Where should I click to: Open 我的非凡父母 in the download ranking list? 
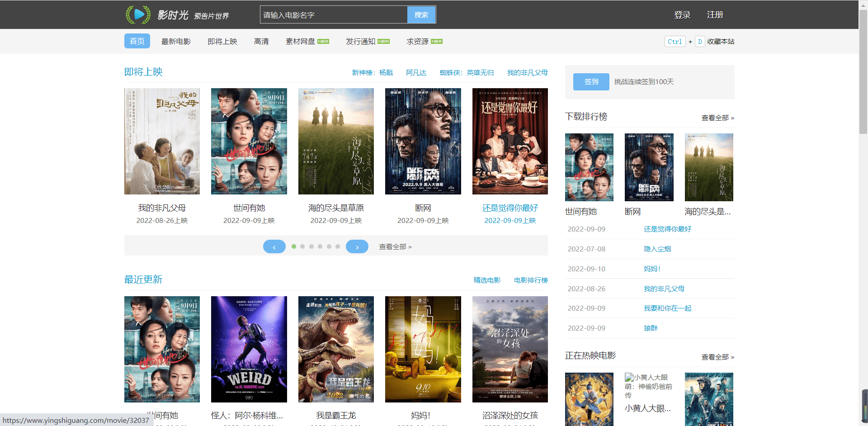664,289
